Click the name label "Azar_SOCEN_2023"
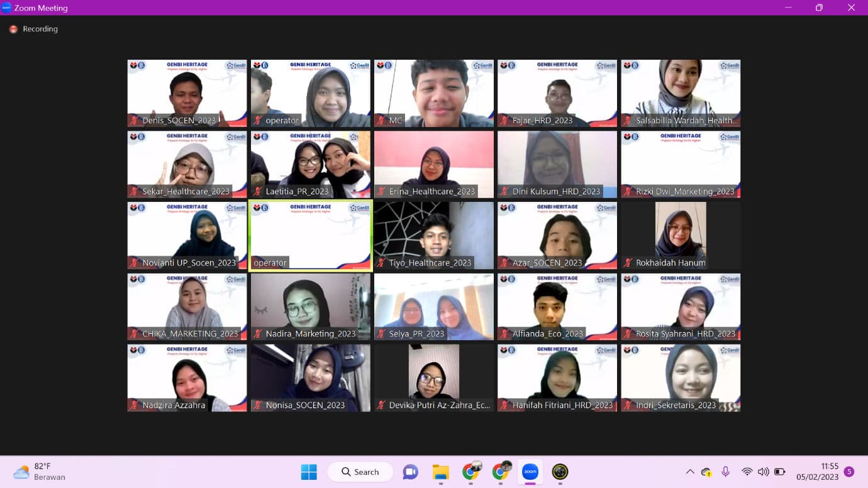868x488 pixels. tap(547, 263)
